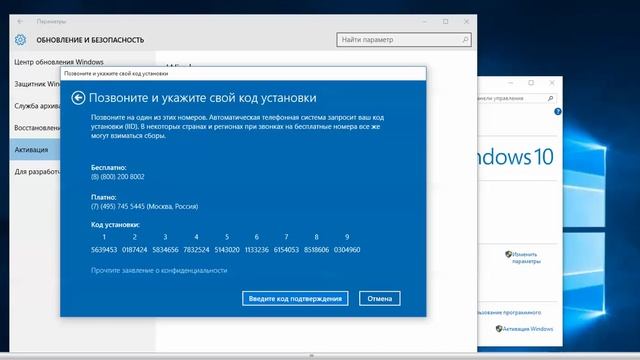Click installation code group 5639453
The image size is (640, 360).
(x=104, y=250)
